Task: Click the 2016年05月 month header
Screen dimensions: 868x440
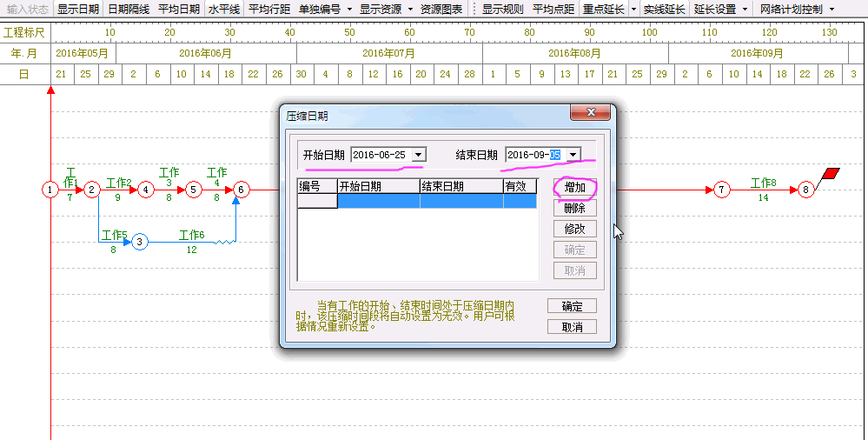Action: tap(82, 53)
